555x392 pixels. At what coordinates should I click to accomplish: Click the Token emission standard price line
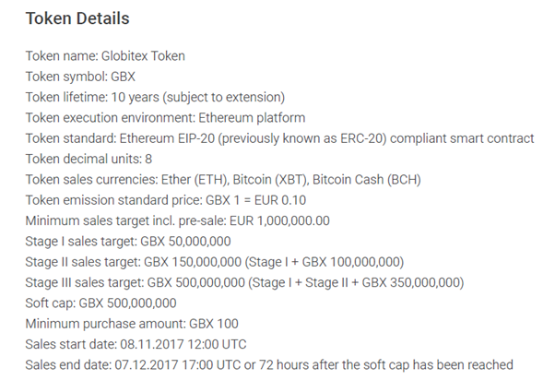166,200
